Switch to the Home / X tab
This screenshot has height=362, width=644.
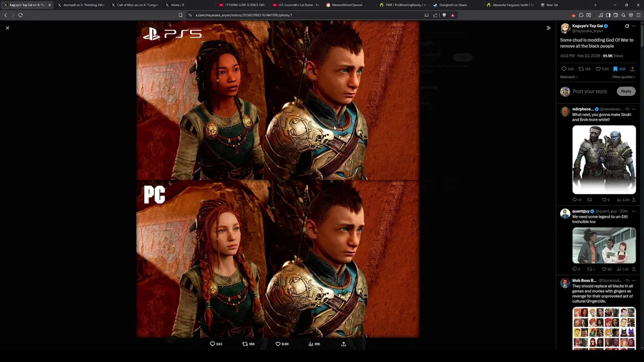coord(189,5)
